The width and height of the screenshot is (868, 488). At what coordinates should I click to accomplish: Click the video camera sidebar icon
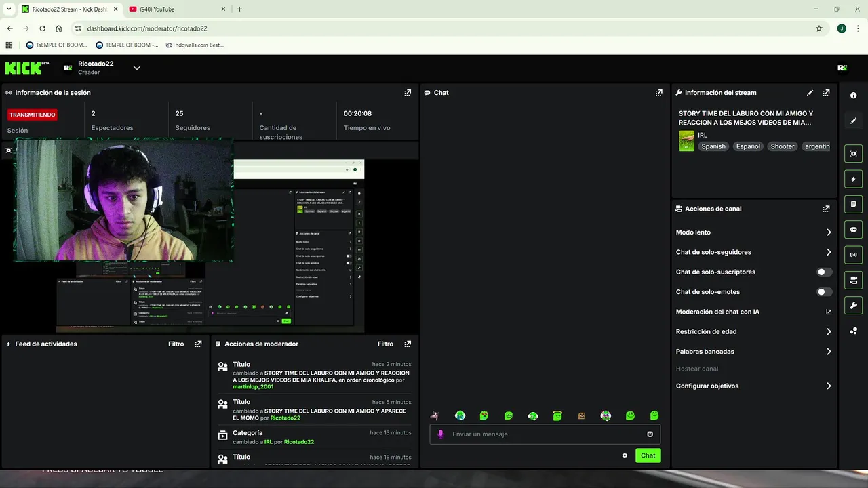click(853, 280)
